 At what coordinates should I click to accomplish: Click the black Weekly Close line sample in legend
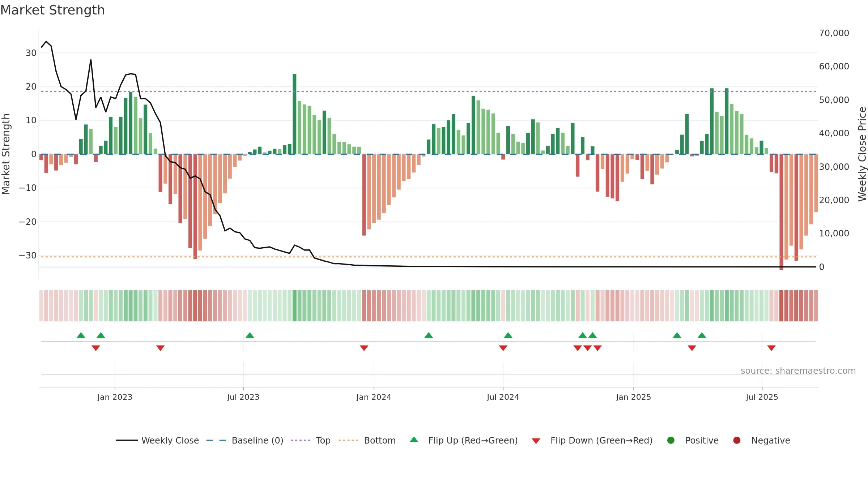pyautogui.click(x=127, y=440)
